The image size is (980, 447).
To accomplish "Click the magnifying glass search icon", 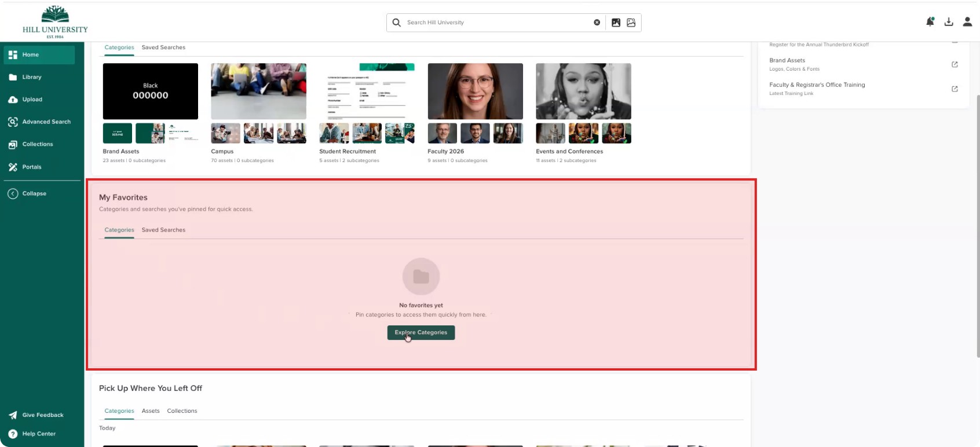I will click(x=396, y=23).
